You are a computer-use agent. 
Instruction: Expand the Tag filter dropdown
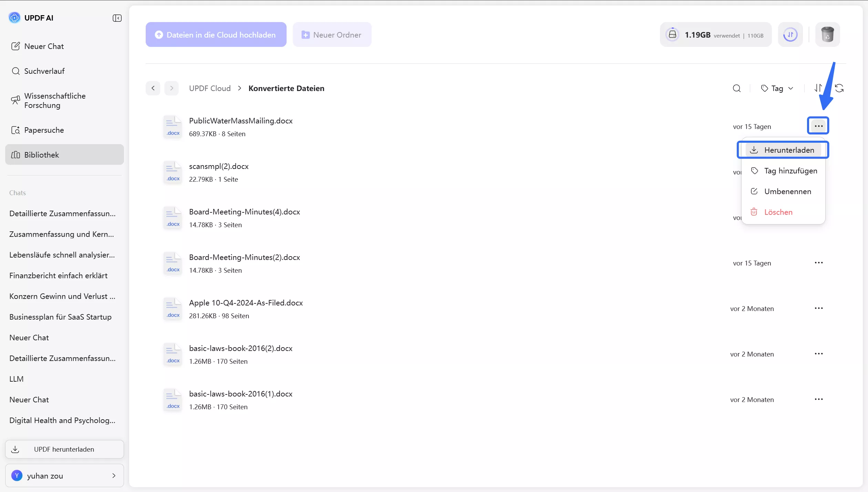[x=777, y=88]
